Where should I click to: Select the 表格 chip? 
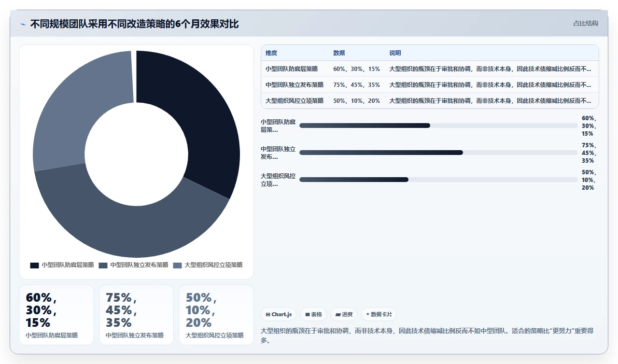(313, 314)
